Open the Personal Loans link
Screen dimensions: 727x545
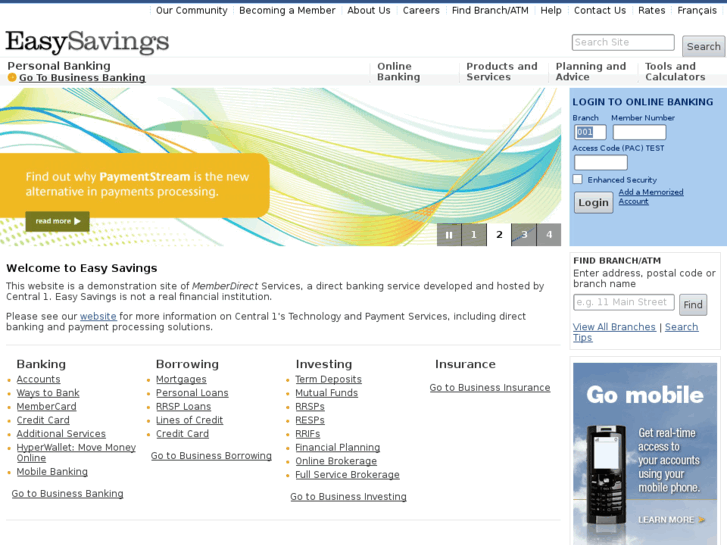pyautogui.click(x=192, y=393)
